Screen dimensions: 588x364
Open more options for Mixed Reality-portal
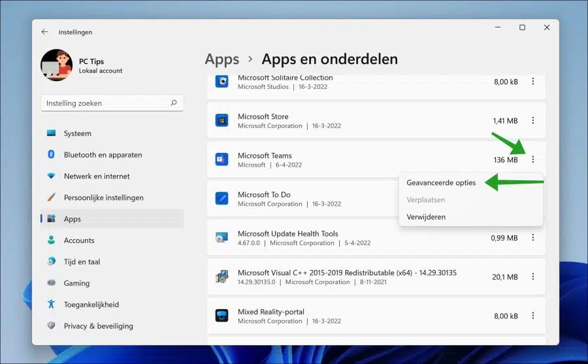[x=533, y=316]
